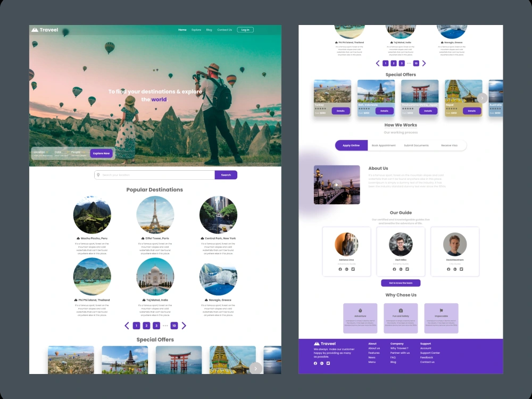Click the mountain icon beside Machu Picchu, Peru
Viewport: 532px width, 399px height.
click(78, 238)
